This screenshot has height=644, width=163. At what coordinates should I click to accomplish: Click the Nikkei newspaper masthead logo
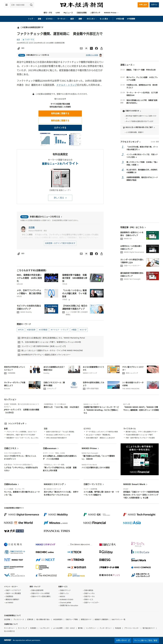coord(81,5)
